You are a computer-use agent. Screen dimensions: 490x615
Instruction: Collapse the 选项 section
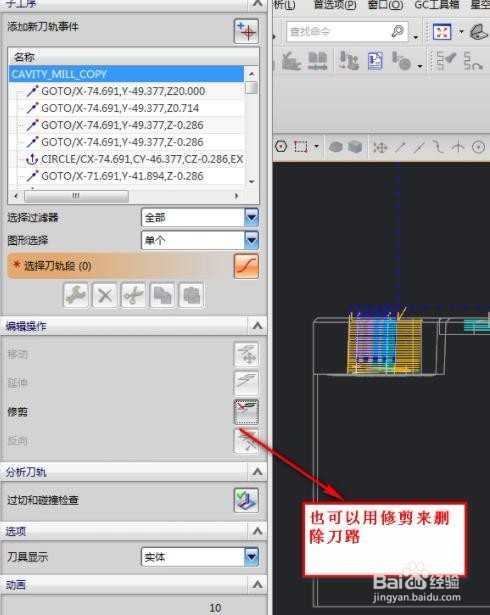[257, 531]
